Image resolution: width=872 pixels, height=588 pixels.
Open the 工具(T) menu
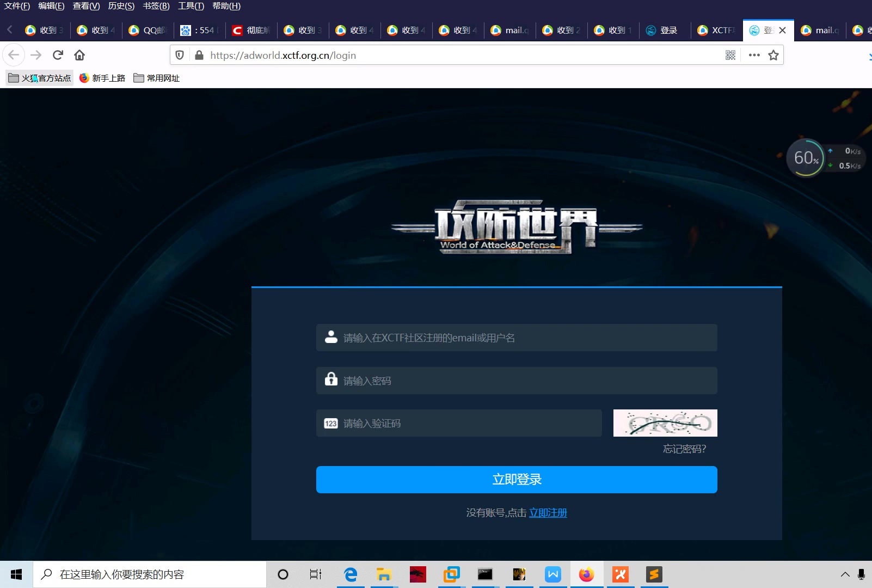pyautogui.click(x=191, y=6)
